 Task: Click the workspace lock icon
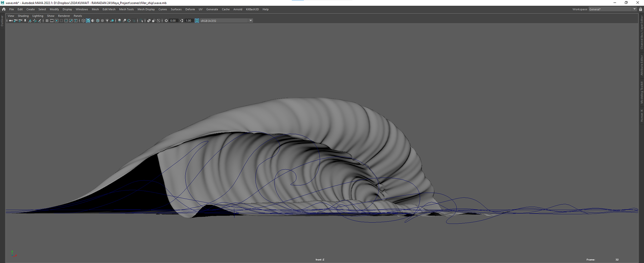pyautogui.click(x=640, y=9)
